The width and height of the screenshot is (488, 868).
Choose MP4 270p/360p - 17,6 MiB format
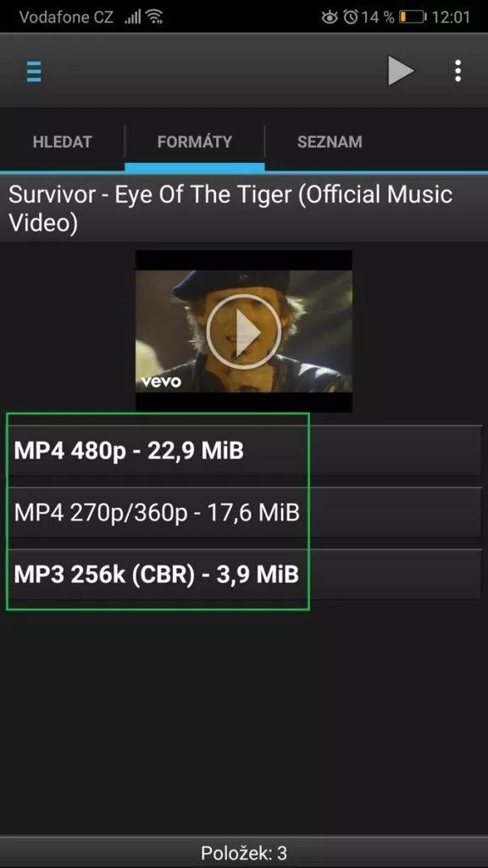244,513
